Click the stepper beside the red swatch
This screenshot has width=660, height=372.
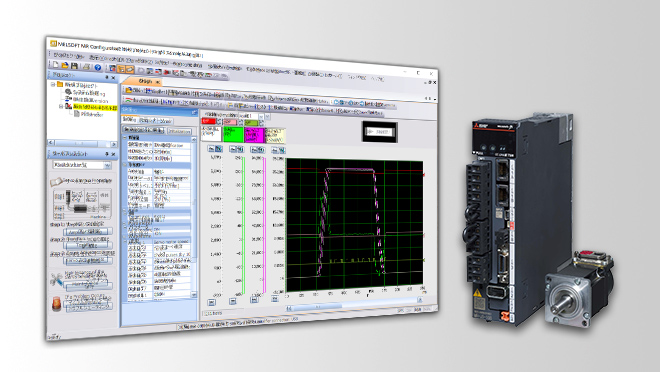[x=218, y=122]
